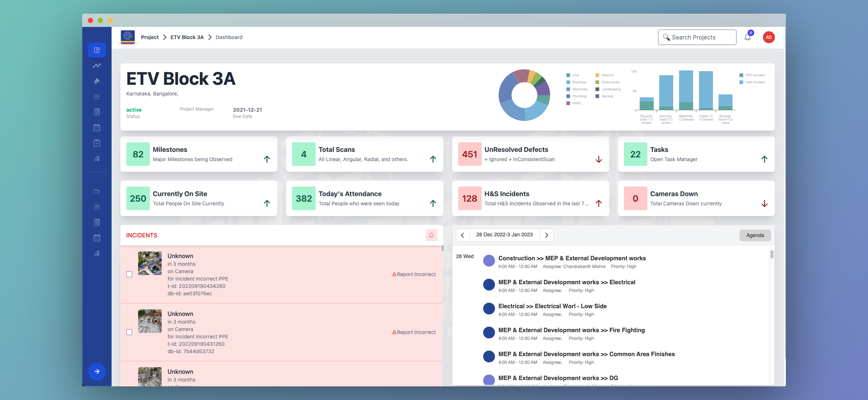This screenshot has height=400, width=868.
Task: Check the second incident checkbox
Action: pos(129,332)
